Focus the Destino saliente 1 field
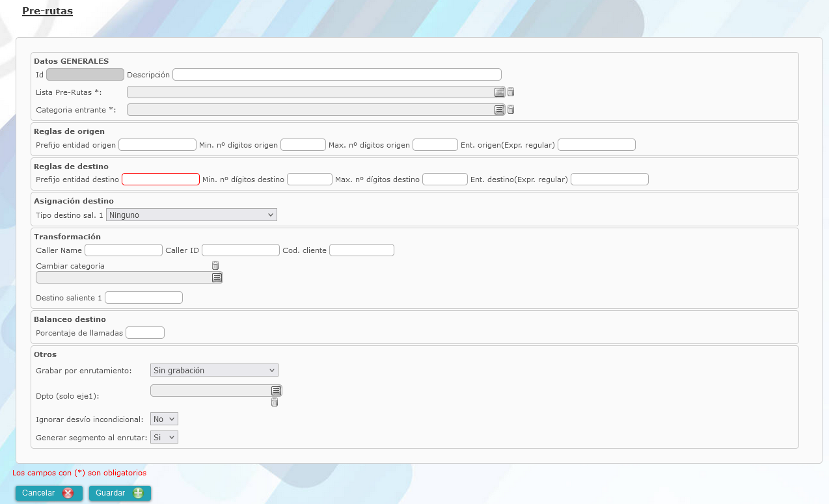 point(144,298)
